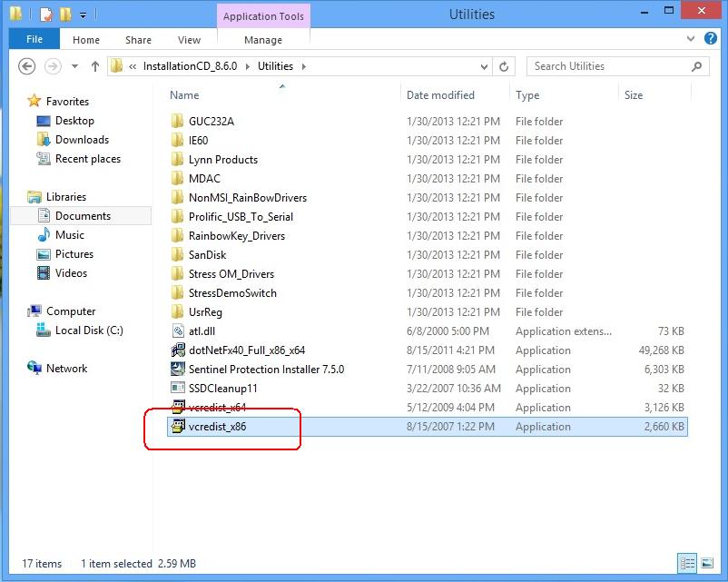Click the New Folder icon on the Quick Access Toolbar

(65, 14)
